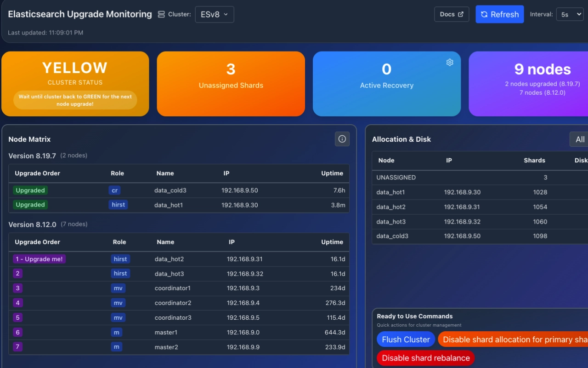Click upgrade order badge 6 for master1
The image size is (588, 368).
pyautogui.click(x=17, y=333)
